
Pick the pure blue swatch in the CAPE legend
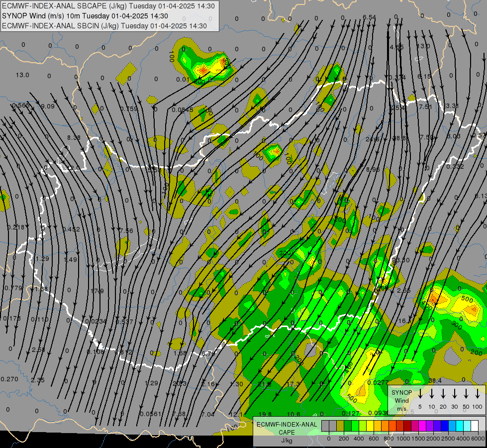click(445, 426)
